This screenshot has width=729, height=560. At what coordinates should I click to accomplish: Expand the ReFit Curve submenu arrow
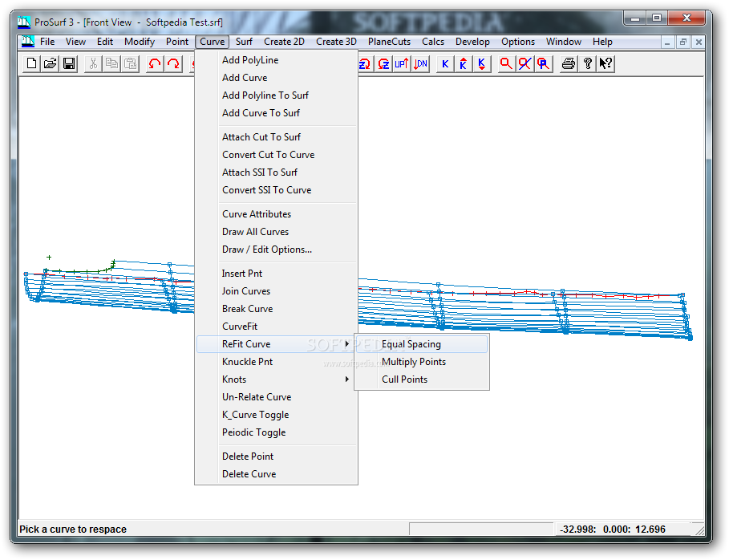coord(346,343)
